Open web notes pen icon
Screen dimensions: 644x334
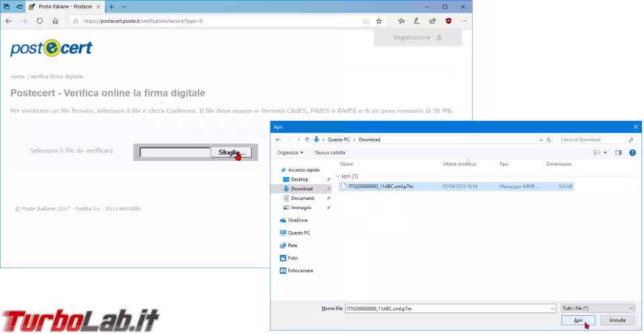(417, 21)
